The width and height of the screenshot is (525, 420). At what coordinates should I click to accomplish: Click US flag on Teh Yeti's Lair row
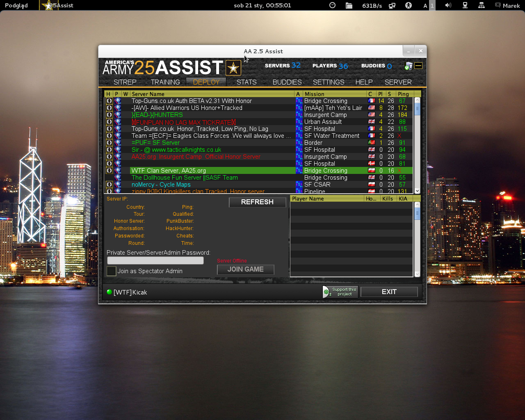pyautogui.click(x=371, y=108)
